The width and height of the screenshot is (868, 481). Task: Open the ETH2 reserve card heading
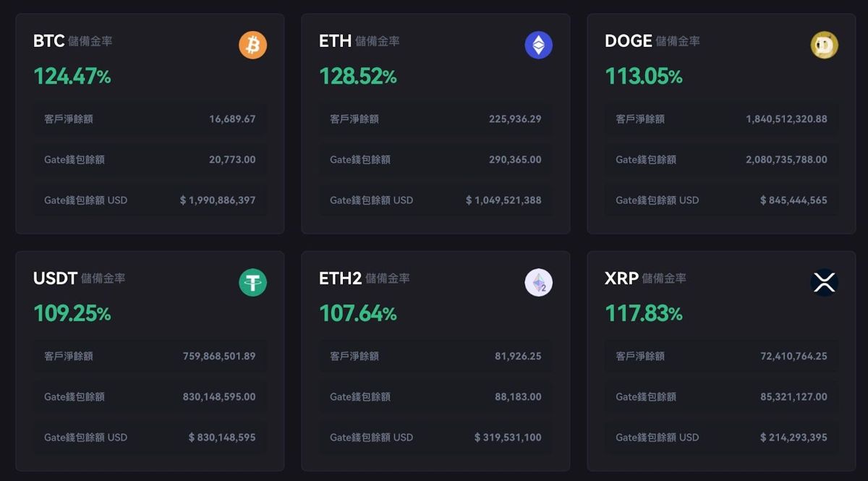click(x=364, y=278)
